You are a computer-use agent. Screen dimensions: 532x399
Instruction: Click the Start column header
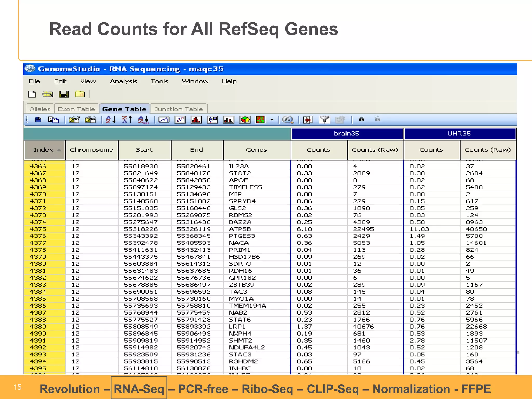coord(144,150)
